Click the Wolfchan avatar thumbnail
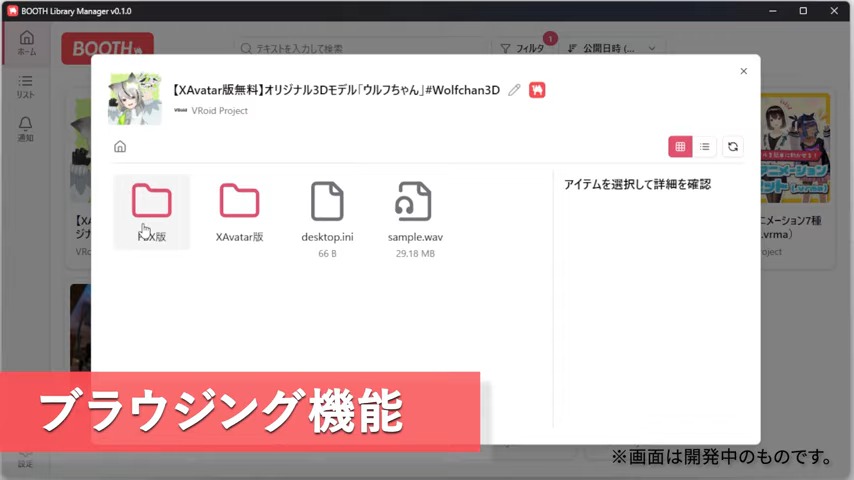854x480 pixels. coord(134,98)
